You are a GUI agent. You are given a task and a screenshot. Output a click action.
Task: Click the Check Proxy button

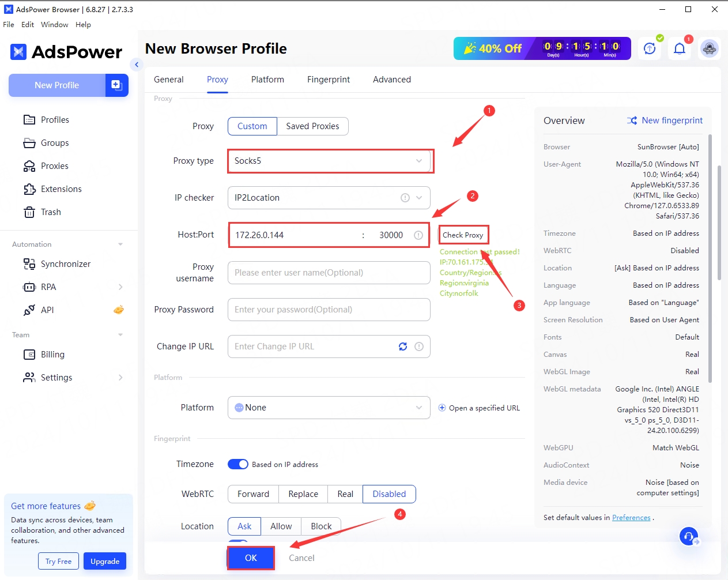point(463,235)
